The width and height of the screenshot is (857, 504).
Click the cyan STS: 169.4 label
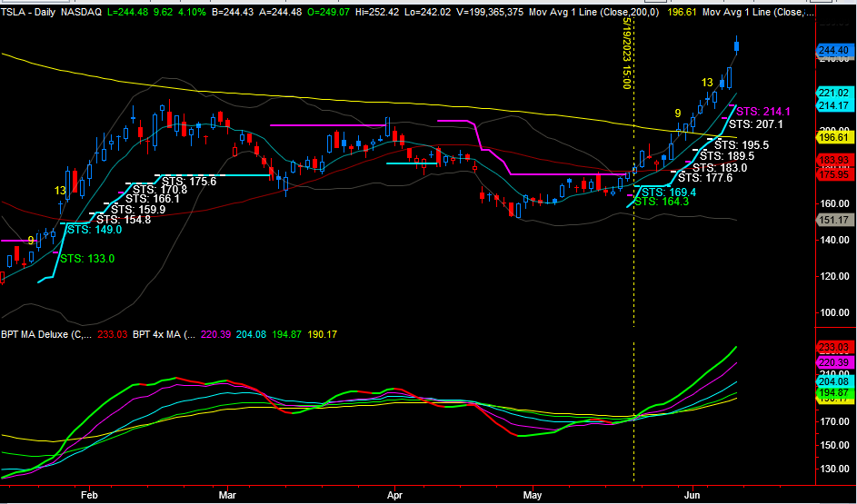coord(668,193)
